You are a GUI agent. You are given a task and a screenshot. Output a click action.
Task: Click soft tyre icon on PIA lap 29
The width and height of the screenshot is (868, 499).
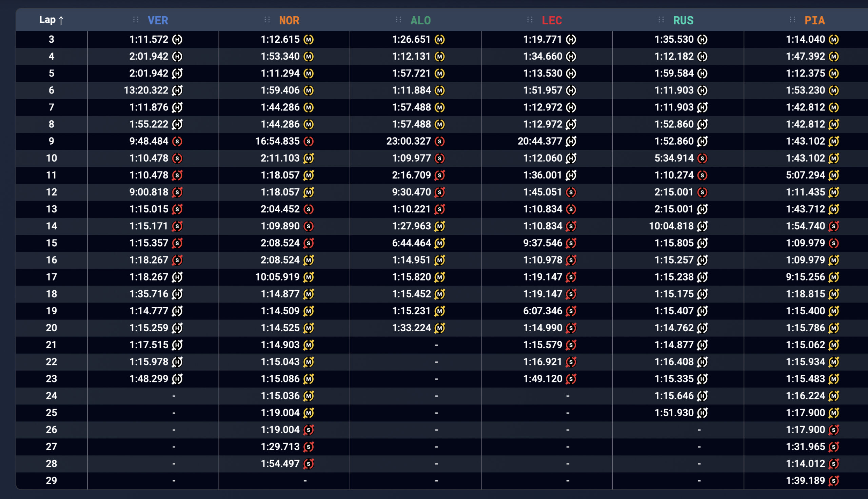(833, 480)
